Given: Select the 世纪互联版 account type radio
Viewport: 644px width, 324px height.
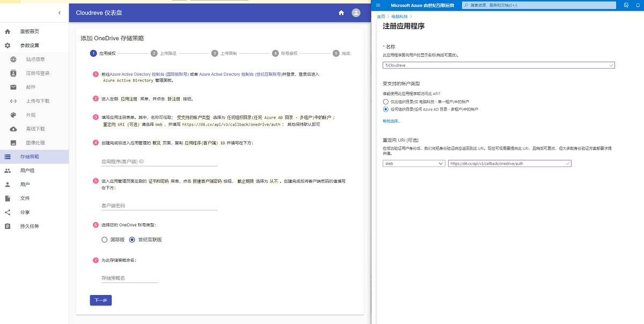Looking at the screenshot, I should pos(132,240).
